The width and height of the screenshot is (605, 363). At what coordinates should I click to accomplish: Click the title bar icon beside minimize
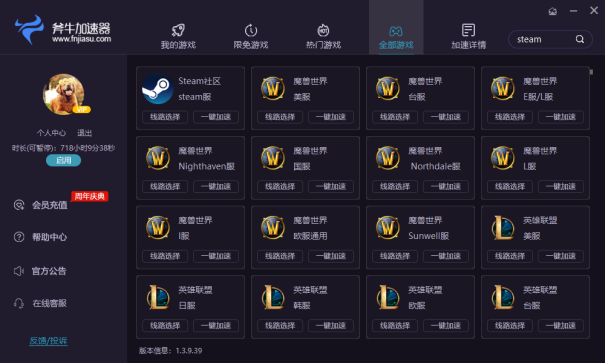point(553,11)
